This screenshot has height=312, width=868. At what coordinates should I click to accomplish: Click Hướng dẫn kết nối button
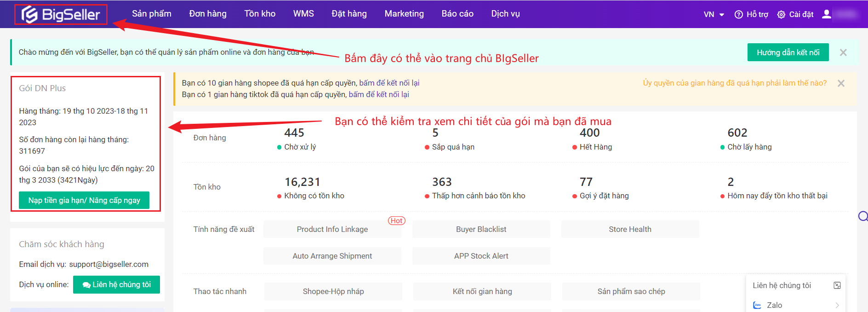[x=788, y=52]
